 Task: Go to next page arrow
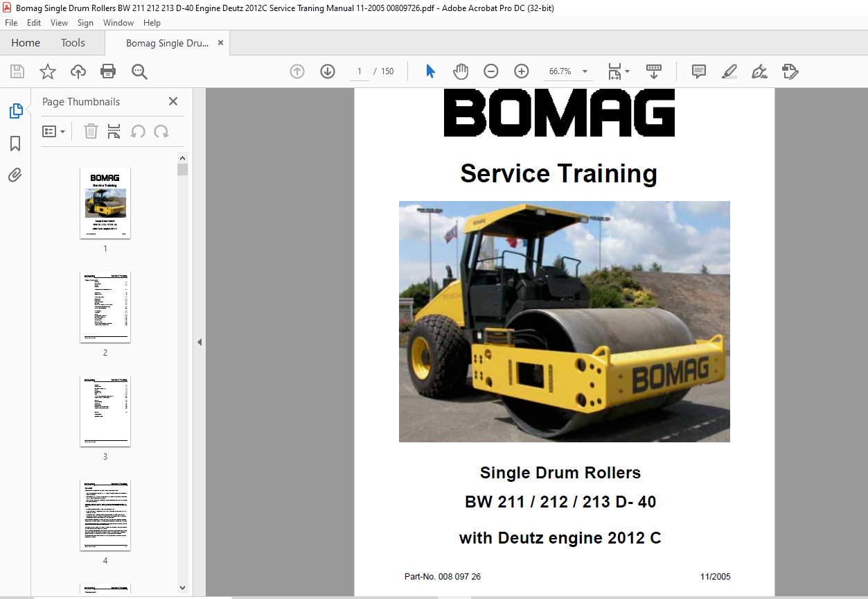[x=328, y=71]
